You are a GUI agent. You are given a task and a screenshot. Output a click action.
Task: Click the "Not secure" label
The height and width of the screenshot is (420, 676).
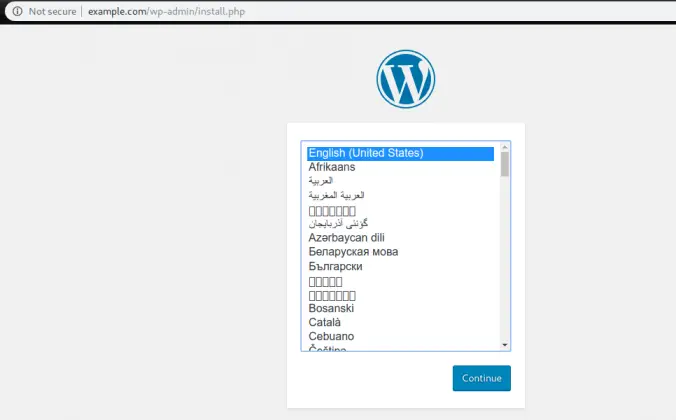(51, 10)
